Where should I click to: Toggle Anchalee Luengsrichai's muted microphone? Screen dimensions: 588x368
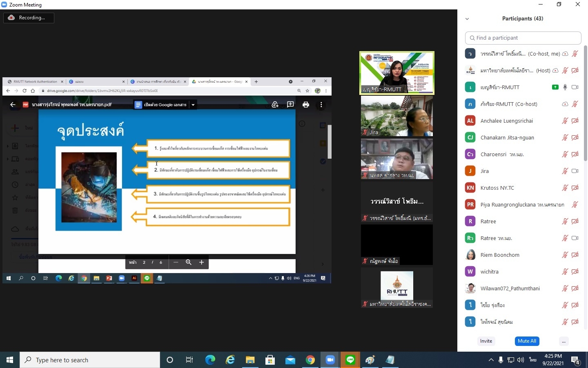click(565, 121)
